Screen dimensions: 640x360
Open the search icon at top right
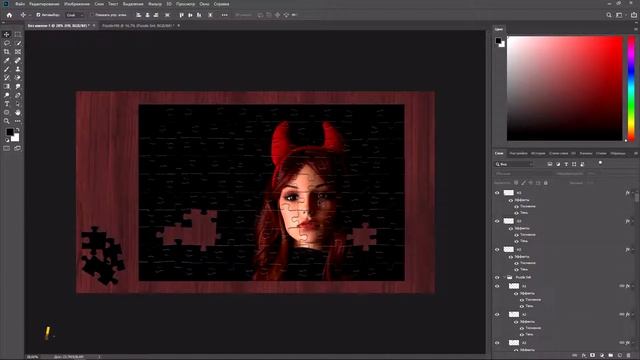click(x=609, y=15)
